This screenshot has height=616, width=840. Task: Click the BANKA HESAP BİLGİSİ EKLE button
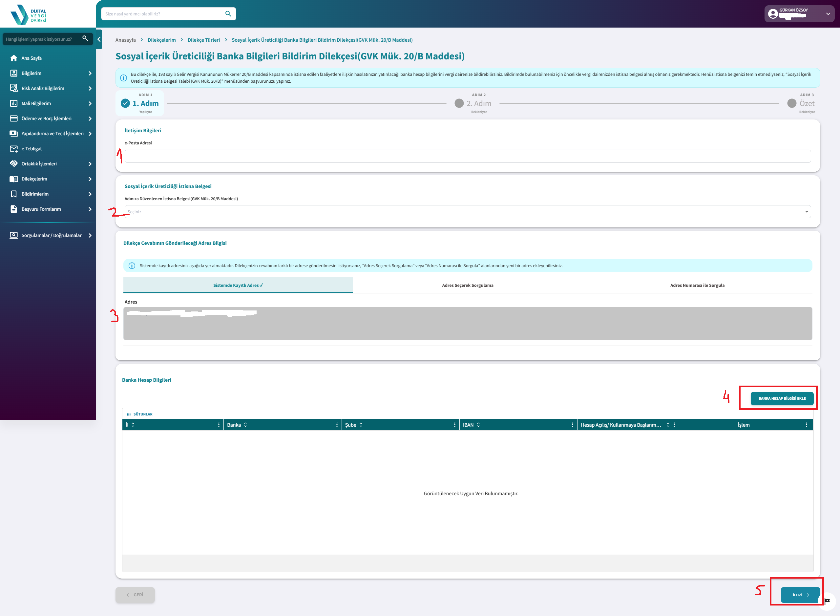(x=782, y=398)
